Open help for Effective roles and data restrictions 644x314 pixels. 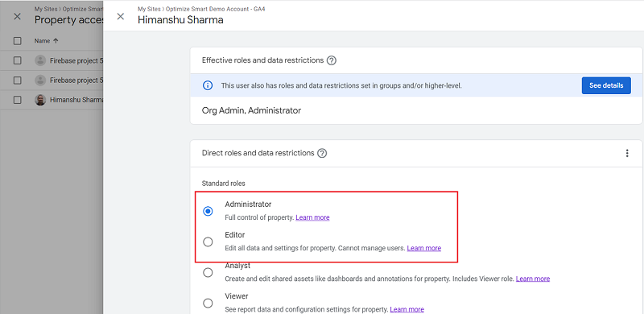click(x=332, y=61)
